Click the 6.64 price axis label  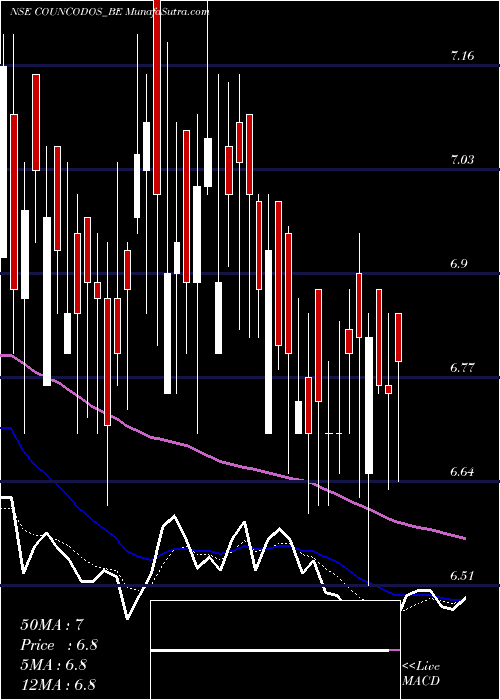(462, 472)
